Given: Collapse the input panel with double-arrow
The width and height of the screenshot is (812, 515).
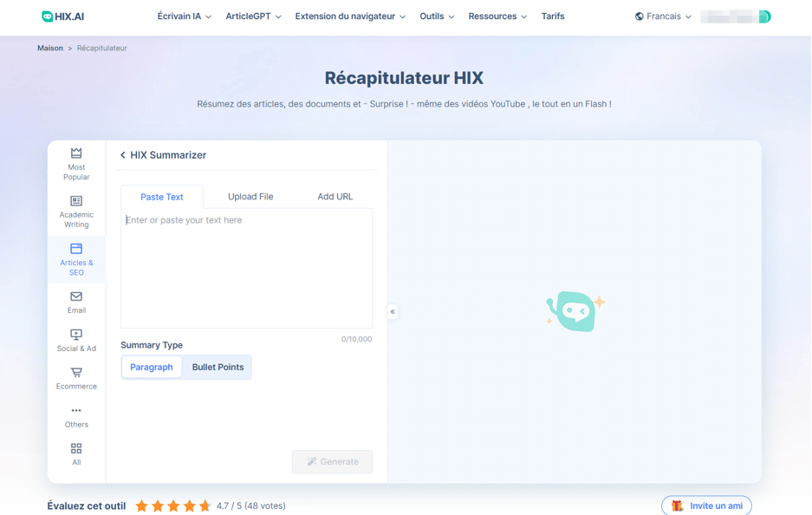Looking at the screenshot, I should coord(393,312).
